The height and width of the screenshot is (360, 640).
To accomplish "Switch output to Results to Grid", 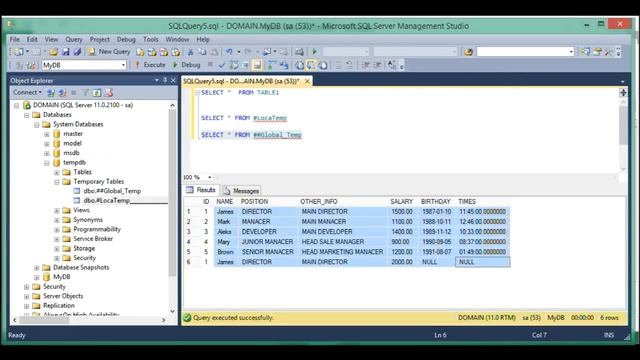I will (x=311, y=65).
